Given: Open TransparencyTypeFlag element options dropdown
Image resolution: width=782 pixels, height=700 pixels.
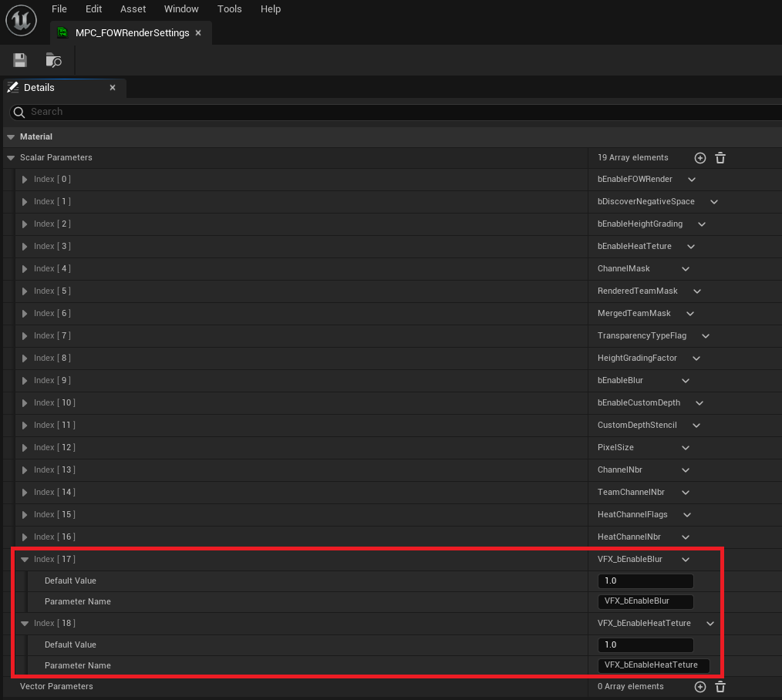Looking at the screenshot, I should [x=706, y=336].
